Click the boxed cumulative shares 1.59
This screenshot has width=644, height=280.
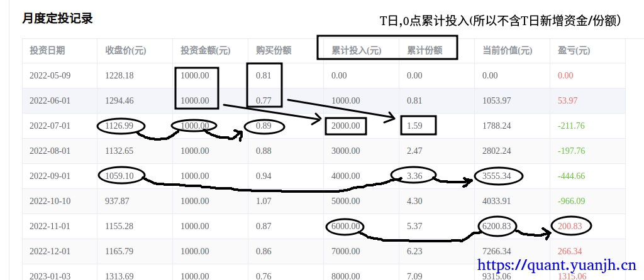coord(415,126)
